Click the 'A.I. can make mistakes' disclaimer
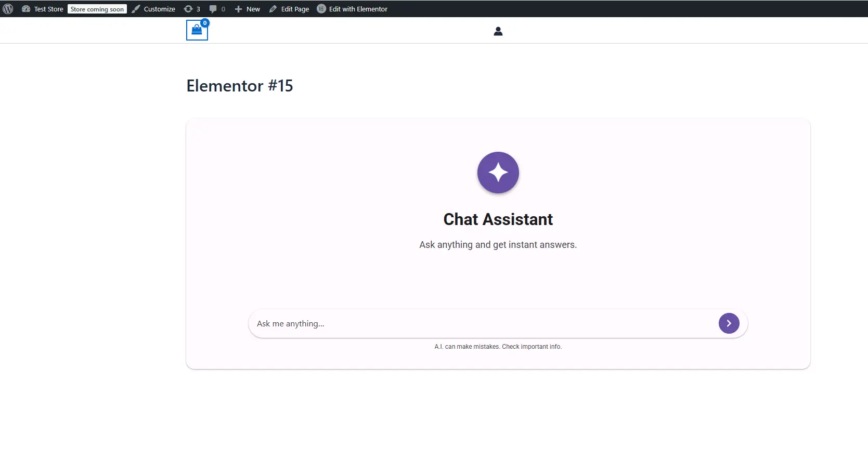This screenshot has width=868, height=474. tap(498, 347)
